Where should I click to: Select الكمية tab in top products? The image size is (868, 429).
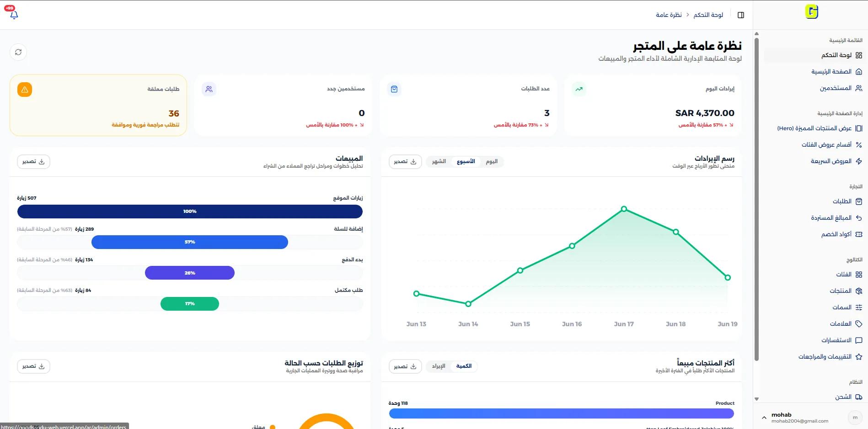coord(464,366)
